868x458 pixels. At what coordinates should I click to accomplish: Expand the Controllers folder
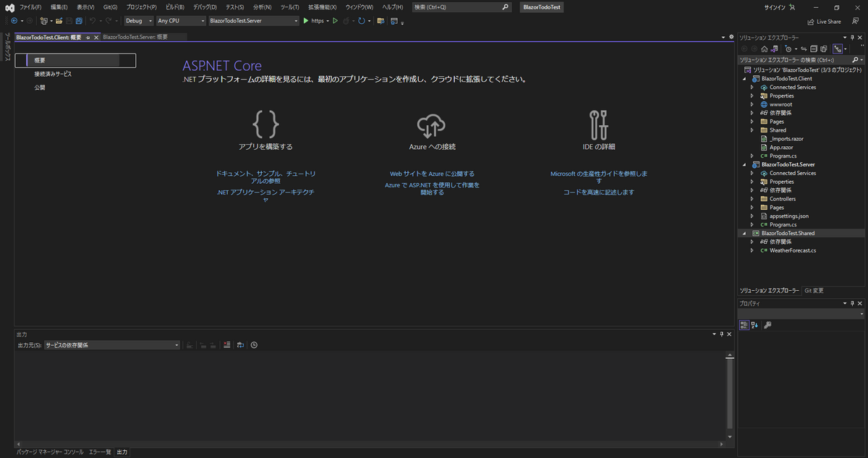pos(752,199)
